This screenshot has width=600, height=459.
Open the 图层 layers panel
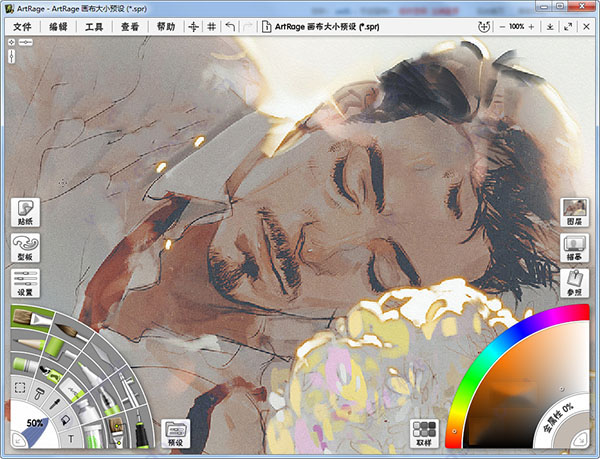574,212
